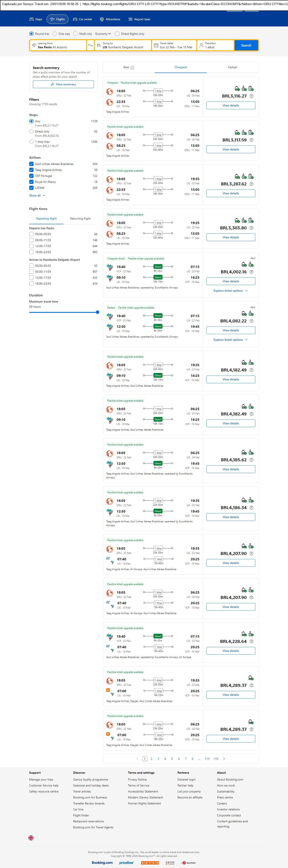The height and width of the screenshot is (868, 288).
Task: Click the Car rental icon in the top navigation
Action: point(75,19)
